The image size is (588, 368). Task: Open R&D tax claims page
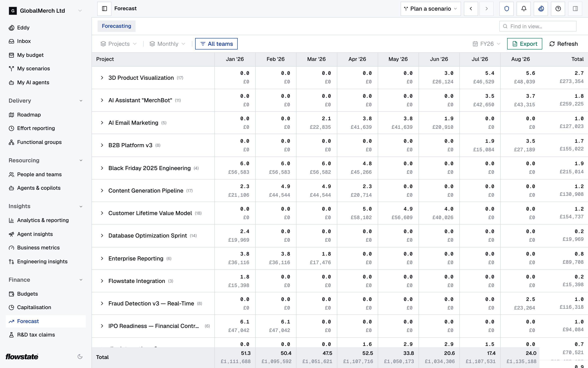(46, 335)
